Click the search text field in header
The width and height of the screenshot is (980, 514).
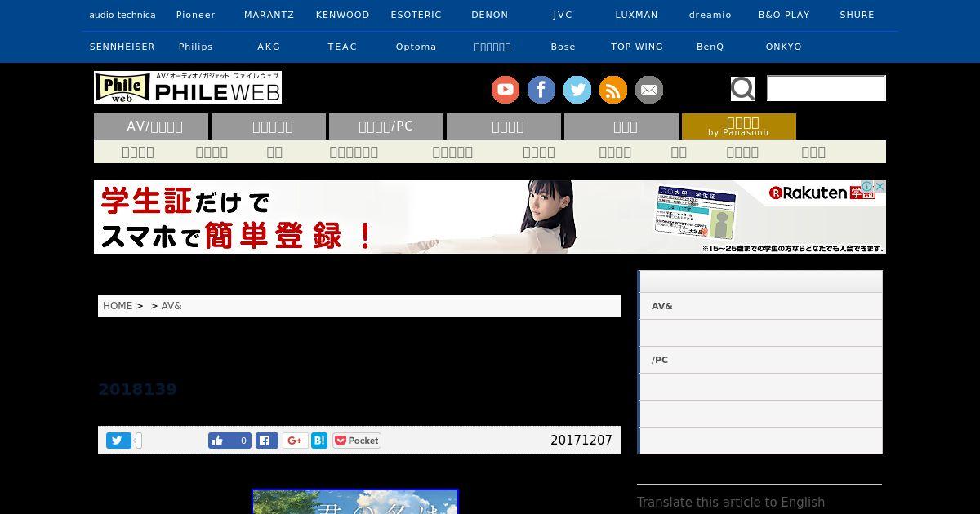(x=826, y=88)
